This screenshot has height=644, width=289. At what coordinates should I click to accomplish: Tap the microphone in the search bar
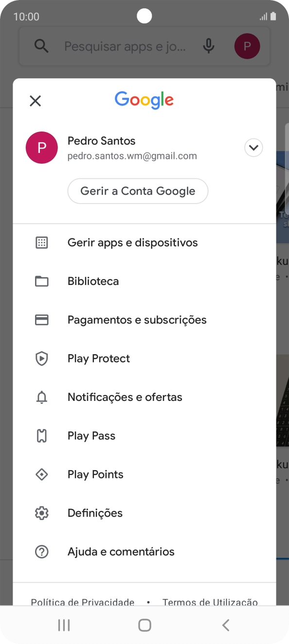point(208,46)
